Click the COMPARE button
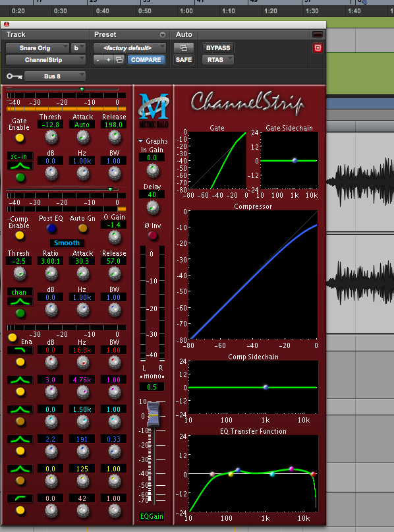394x532 pixels. (x=146, y=60)
